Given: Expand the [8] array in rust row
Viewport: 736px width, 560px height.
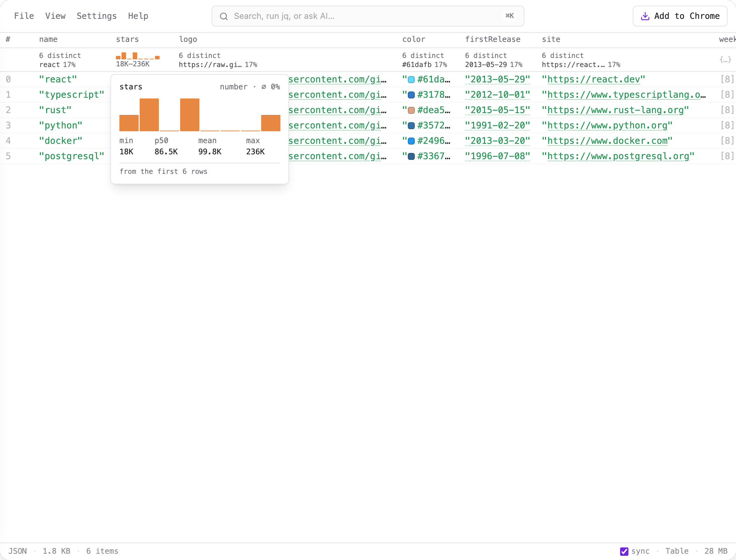Looking at the screenshot, I should pos(727,110).
